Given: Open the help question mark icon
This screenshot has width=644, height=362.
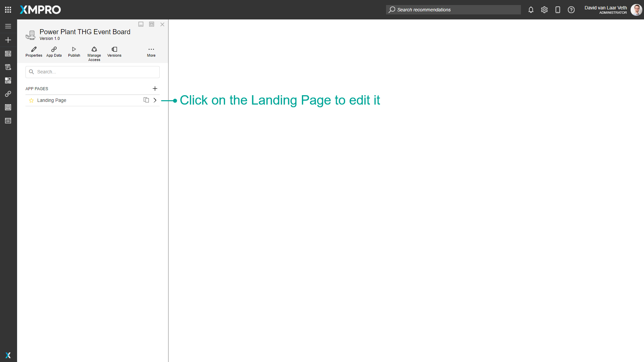Looking at the screenshot, I should pyautogui.click(x=571, y=10).
